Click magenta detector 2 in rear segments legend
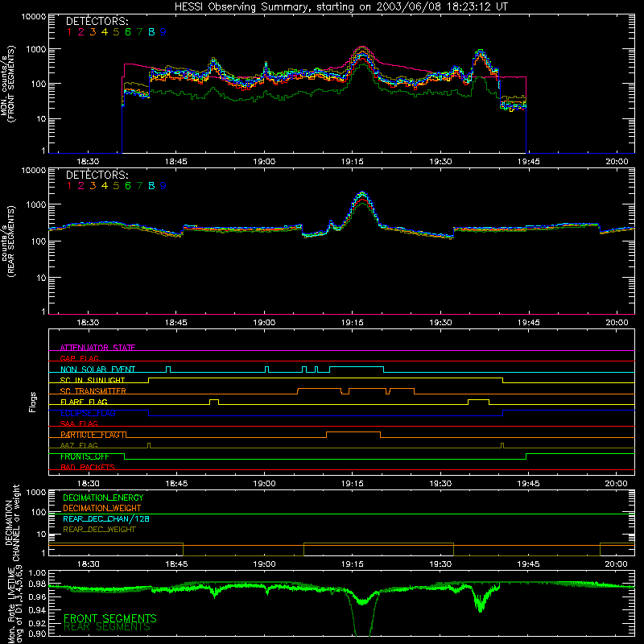The height and width of the screenshot is (644, 644). point(81,186)
